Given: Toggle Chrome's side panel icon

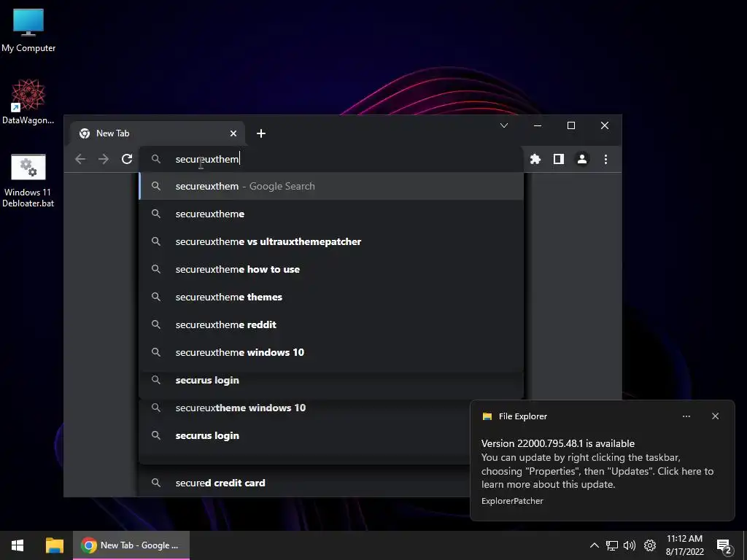Looking at the screenshot, I should (x=559, y=159).
